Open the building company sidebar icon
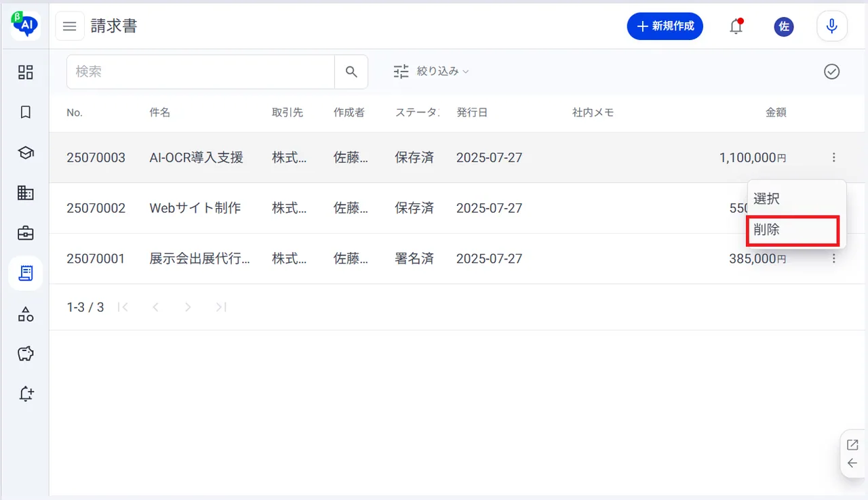The image size is (868, 500). click(26, 193)
